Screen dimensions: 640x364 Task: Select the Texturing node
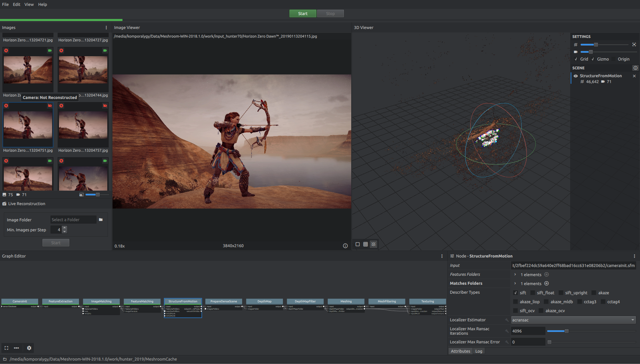427,301
